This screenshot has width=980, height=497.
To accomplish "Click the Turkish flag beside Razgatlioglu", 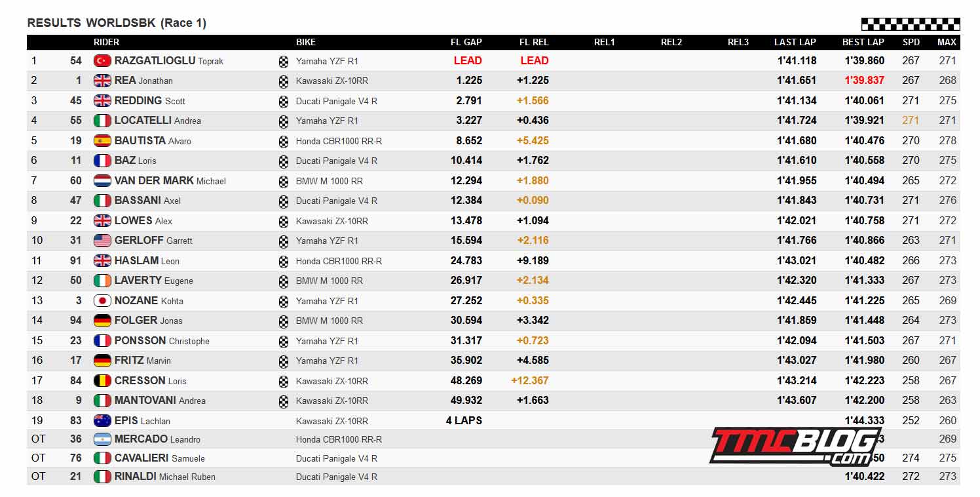I will tap(102, 61).
